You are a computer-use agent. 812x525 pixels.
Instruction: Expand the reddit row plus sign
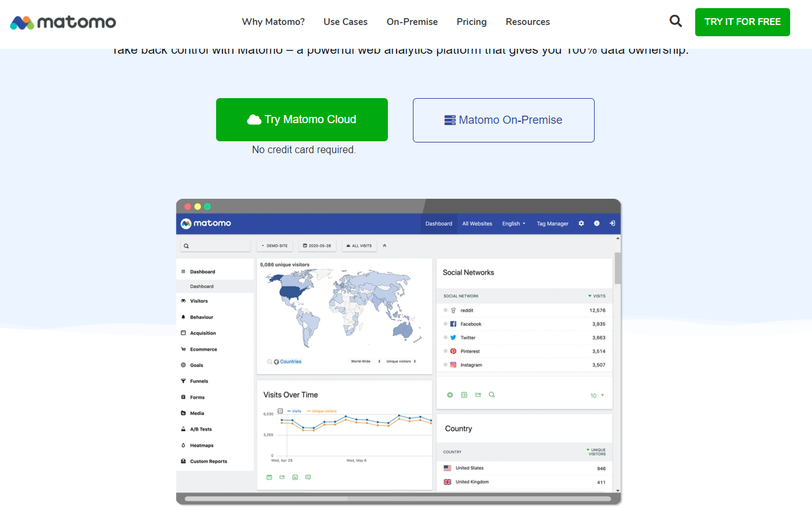(x=445, y=310)
